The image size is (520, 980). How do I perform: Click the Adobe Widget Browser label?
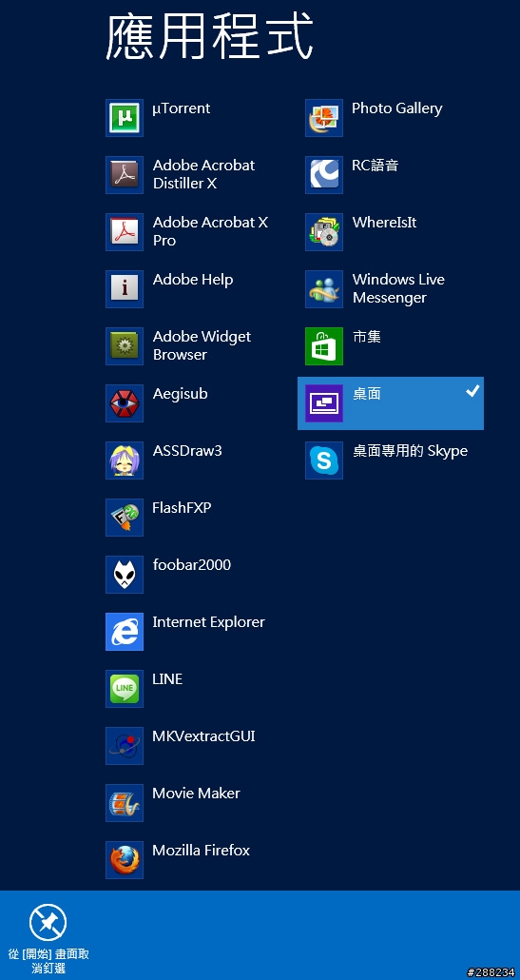pyautogui.click(x=202, y=345)
